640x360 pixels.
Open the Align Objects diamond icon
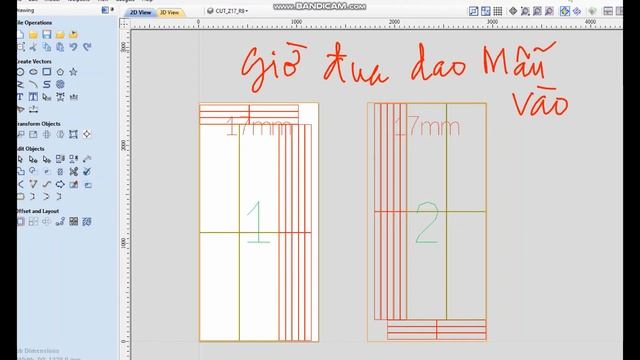87,134
